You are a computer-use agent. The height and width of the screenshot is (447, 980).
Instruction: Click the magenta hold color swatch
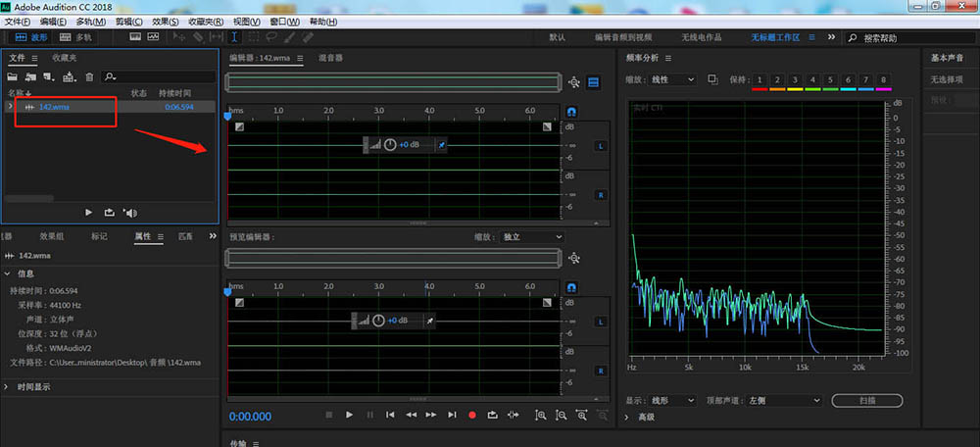(883, 89)
